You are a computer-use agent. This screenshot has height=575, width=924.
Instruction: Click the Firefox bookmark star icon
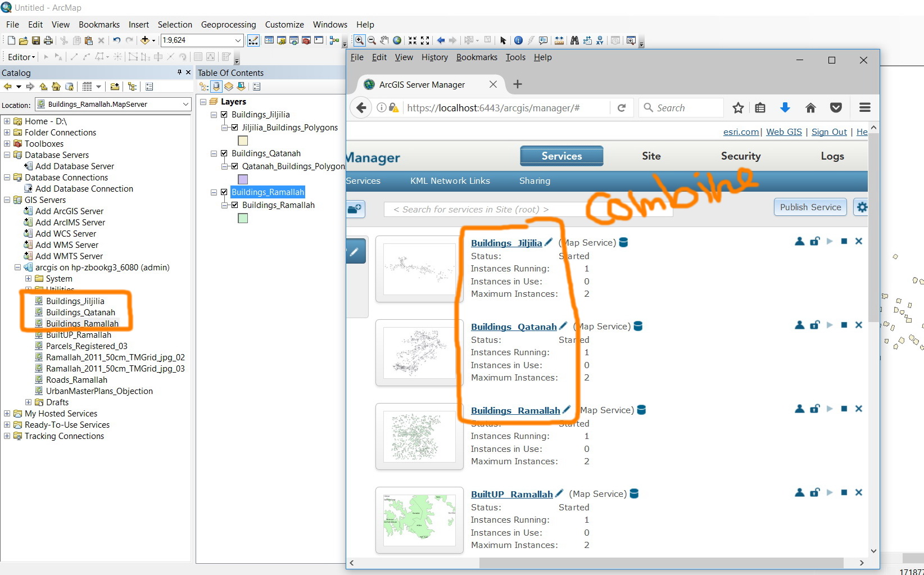(739, 108)
